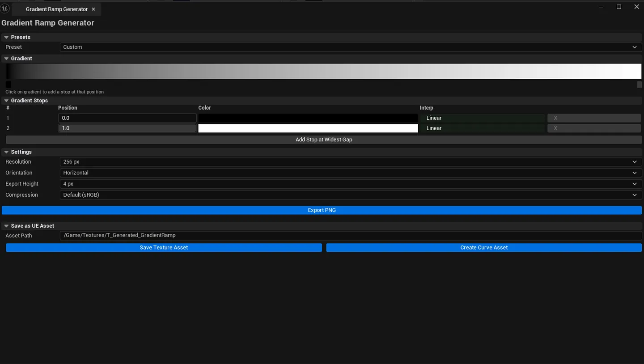Click the gradient bar to add a stop

pos(324,72)
